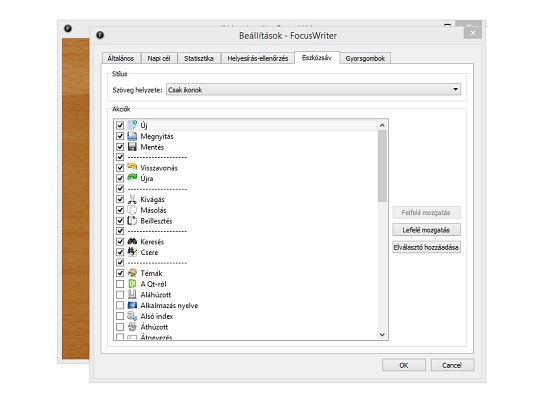
Task: Select the Csere row text
Action: pos(149,252)
